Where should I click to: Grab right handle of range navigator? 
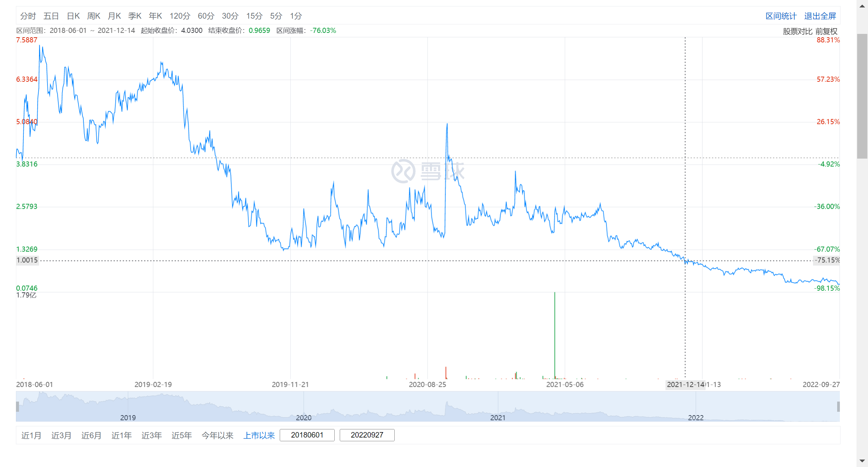click(838, 406)
